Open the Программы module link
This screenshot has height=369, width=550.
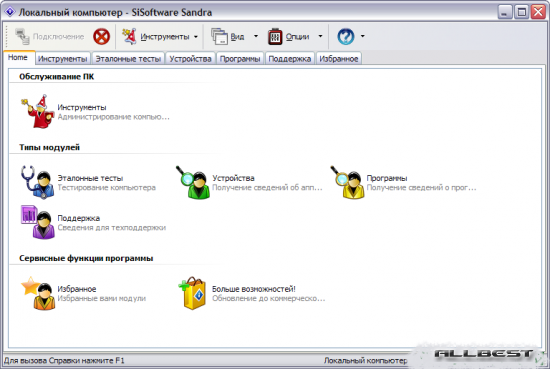[x=387, y=178]
